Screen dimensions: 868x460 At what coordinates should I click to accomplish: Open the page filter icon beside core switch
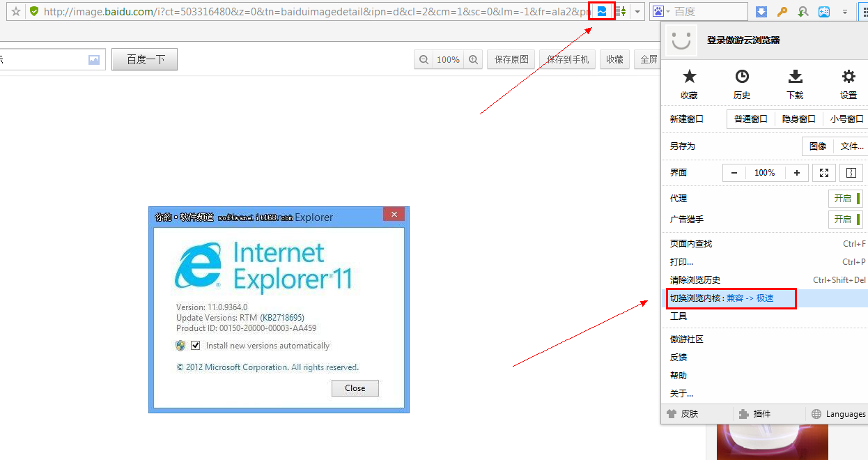click(620, 12)
